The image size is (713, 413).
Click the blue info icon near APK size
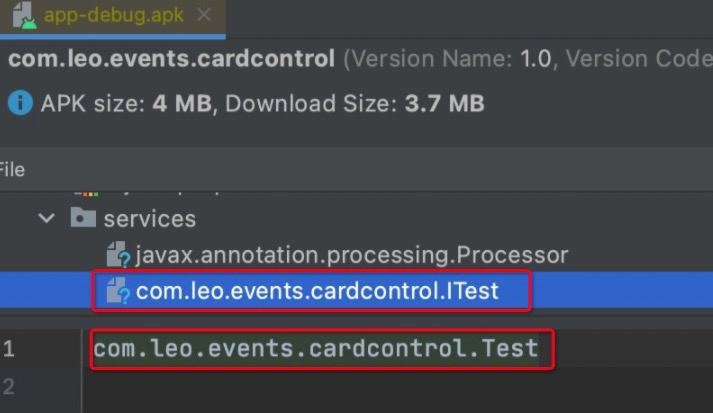(20, 102)
